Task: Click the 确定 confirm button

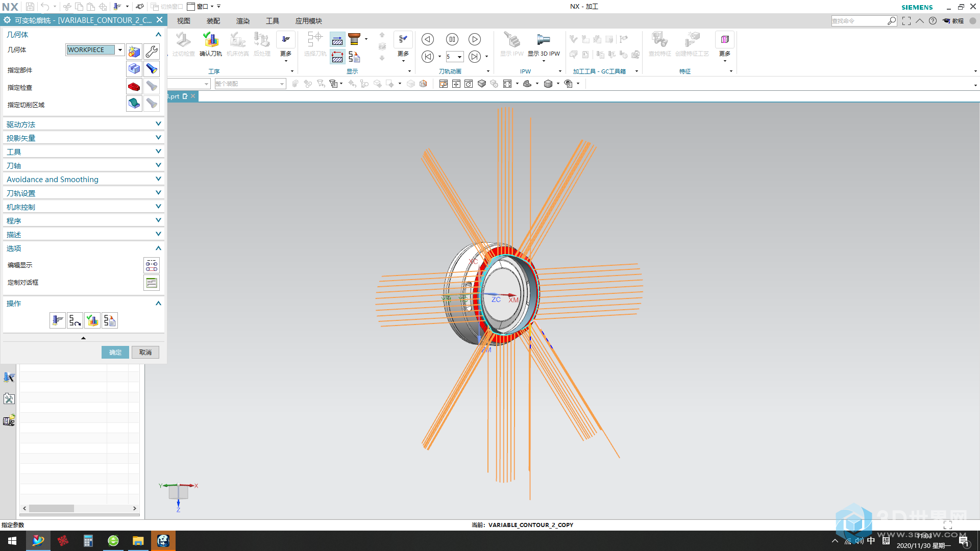Action: click(115, 352)
